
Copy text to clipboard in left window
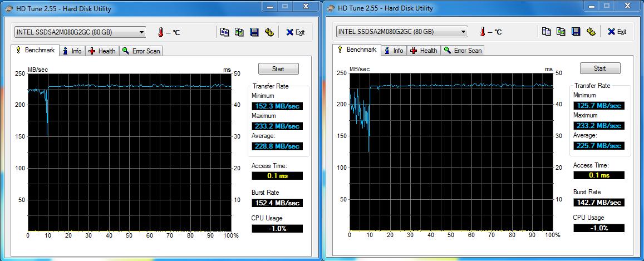tap(224, 32)
